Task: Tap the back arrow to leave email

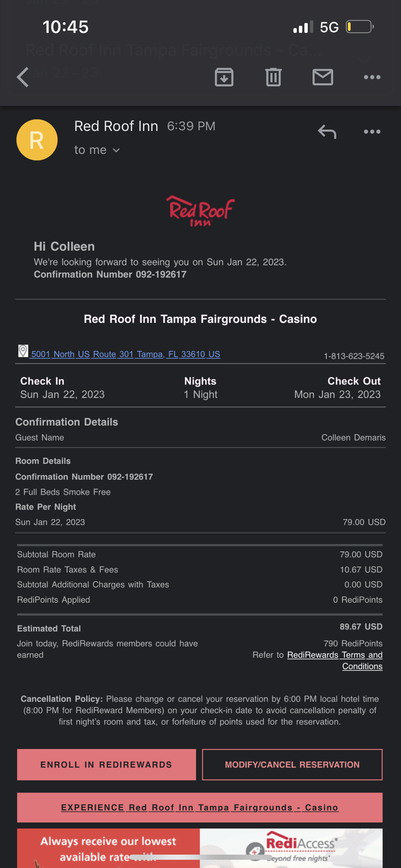Action: [23, 77]
